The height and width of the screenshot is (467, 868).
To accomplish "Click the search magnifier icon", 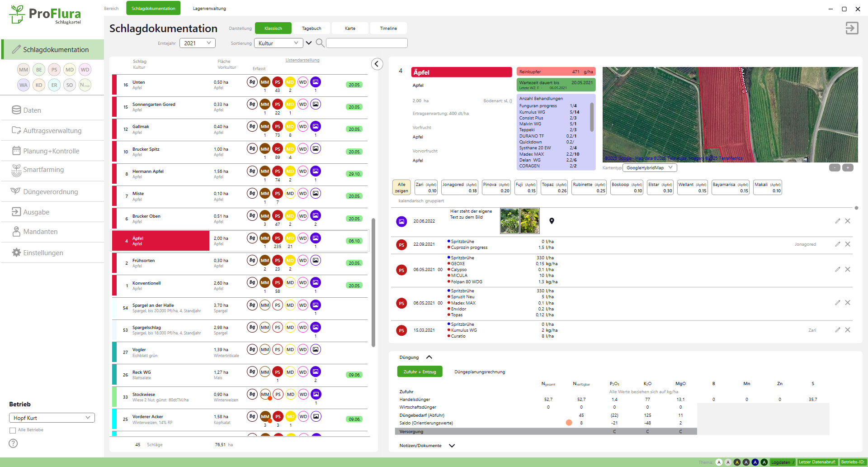I will (x=320, y=43).
